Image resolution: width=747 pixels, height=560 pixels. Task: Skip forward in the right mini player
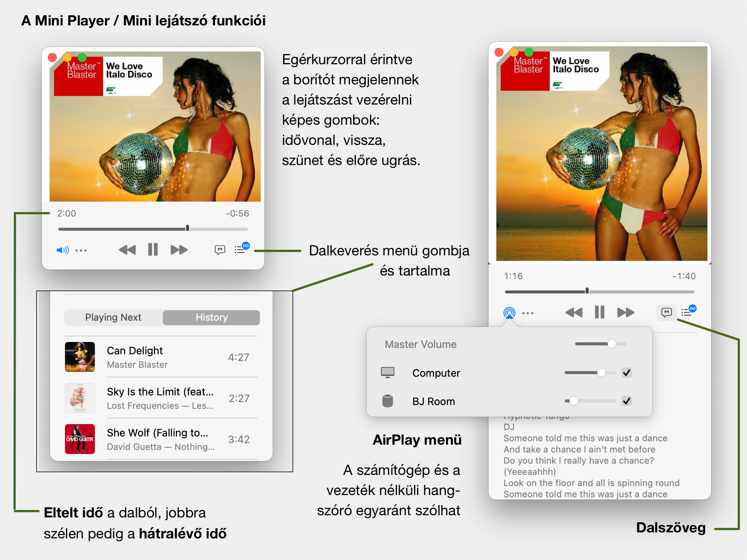[x=626, y=312]
